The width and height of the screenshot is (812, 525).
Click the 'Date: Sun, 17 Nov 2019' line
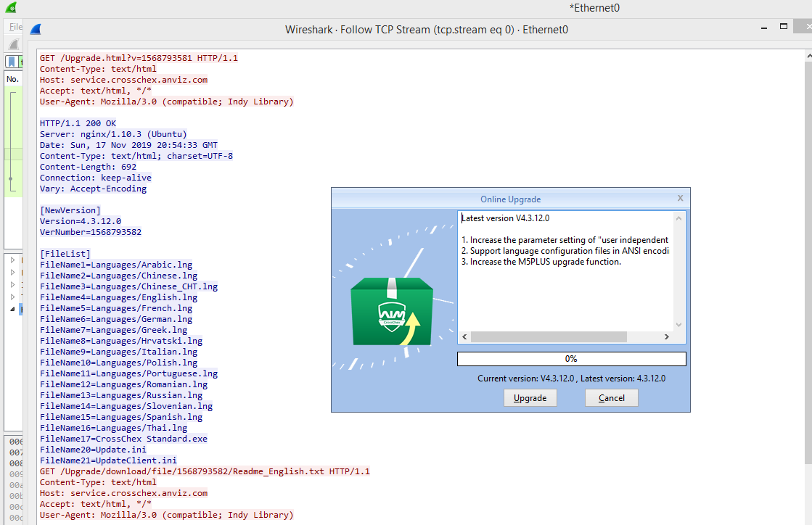pos(129,145)
